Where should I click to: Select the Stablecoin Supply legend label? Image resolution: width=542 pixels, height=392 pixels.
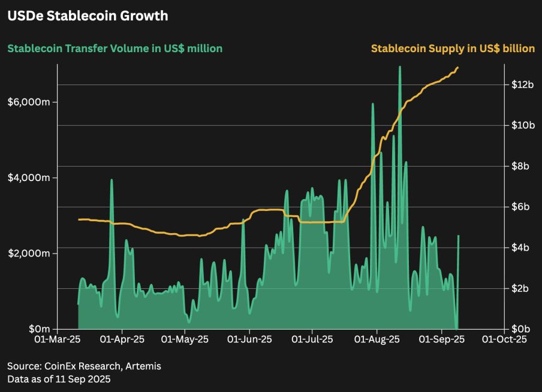coord(453,49)
